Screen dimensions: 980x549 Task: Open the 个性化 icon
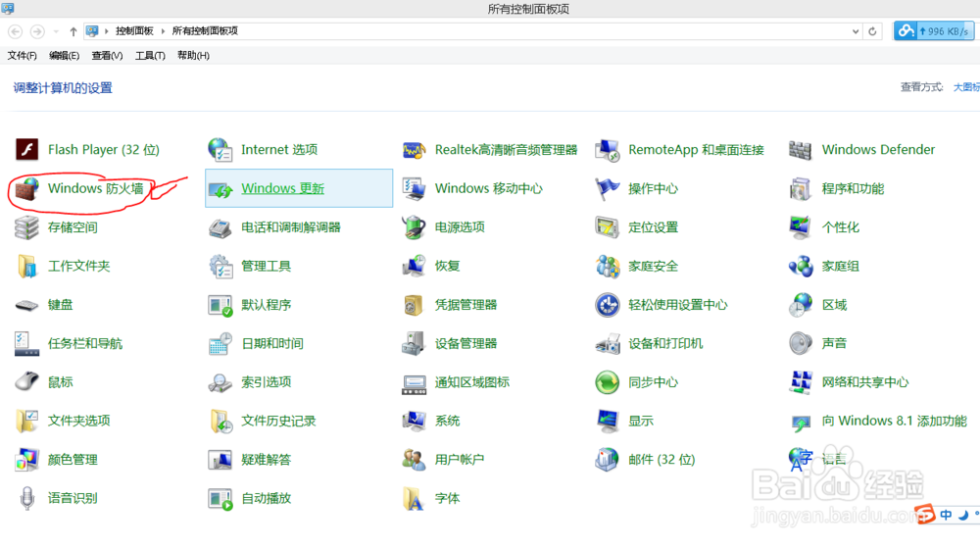click(x=800, y=227)
